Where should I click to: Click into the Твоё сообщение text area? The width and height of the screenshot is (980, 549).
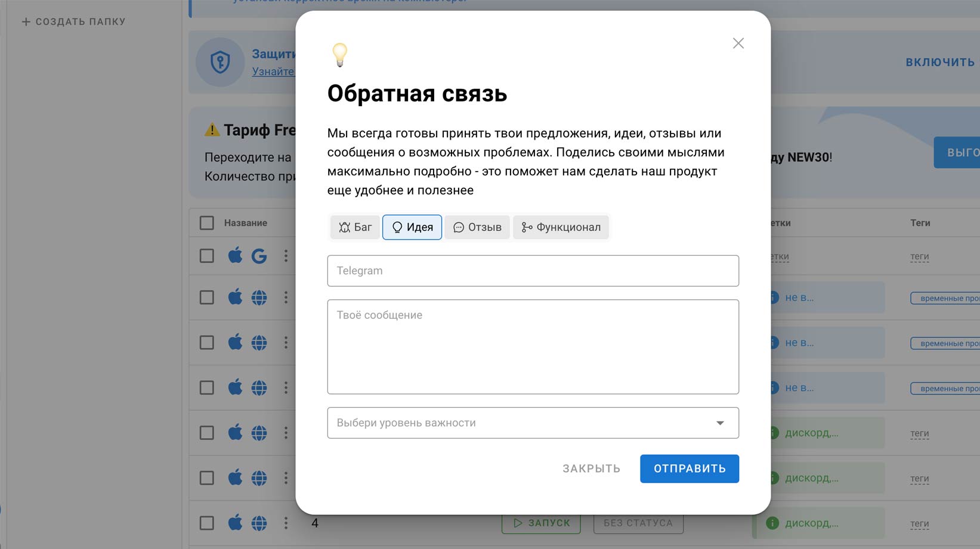point(533,347)
